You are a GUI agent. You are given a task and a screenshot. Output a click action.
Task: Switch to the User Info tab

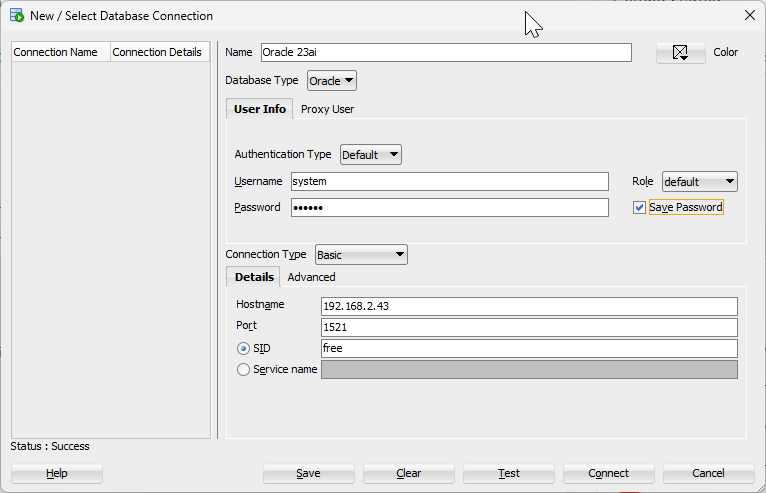point(259,109)
